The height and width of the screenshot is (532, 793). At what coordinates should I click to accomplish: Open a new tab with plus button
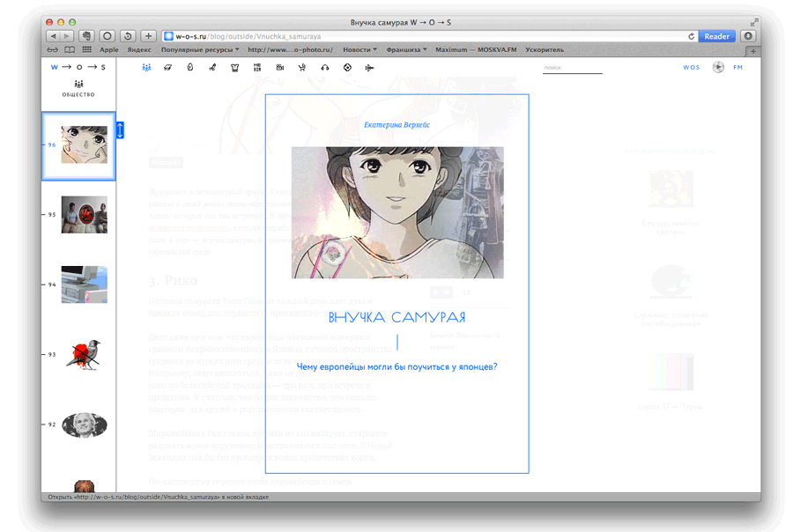click(x=753, y=51)
